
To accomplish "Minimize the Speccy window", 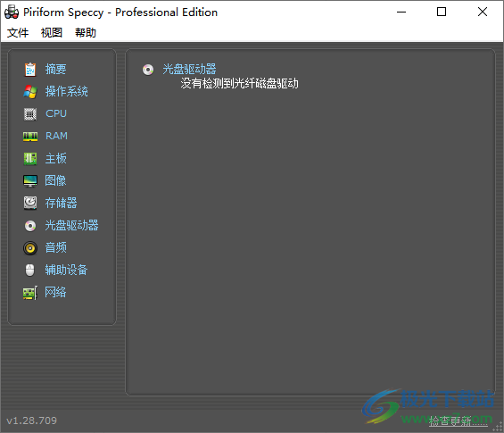I will coord(401,12).
